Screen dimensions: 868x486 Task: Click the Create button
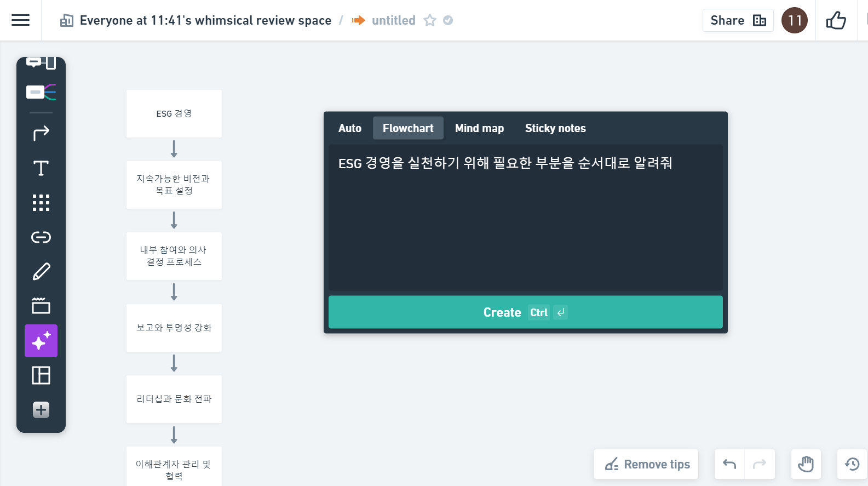(526, 312)
